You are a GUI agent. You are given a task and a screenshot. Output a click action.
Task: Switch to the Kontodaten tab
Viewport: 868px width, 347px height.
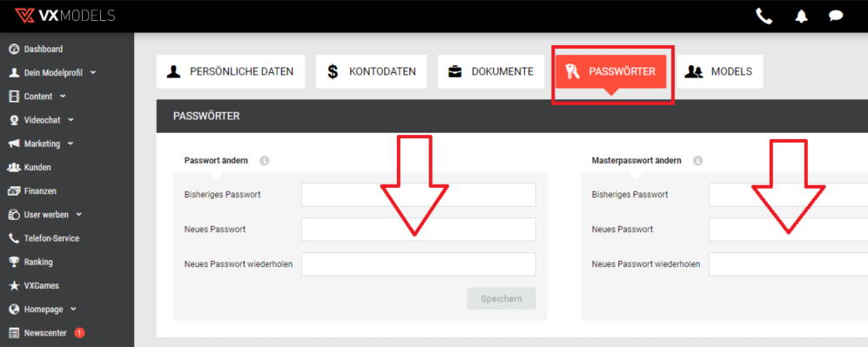click(x=372, y=71)
